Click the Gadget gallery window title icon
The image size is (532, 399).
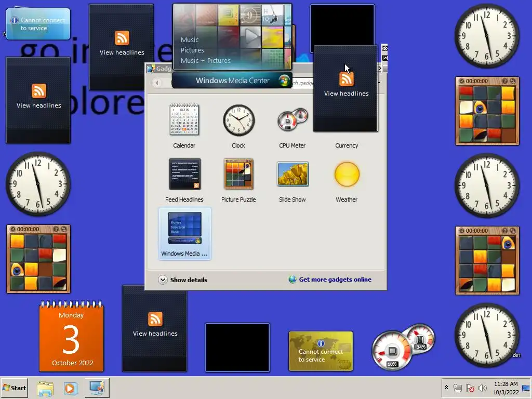tap(151, 69)
